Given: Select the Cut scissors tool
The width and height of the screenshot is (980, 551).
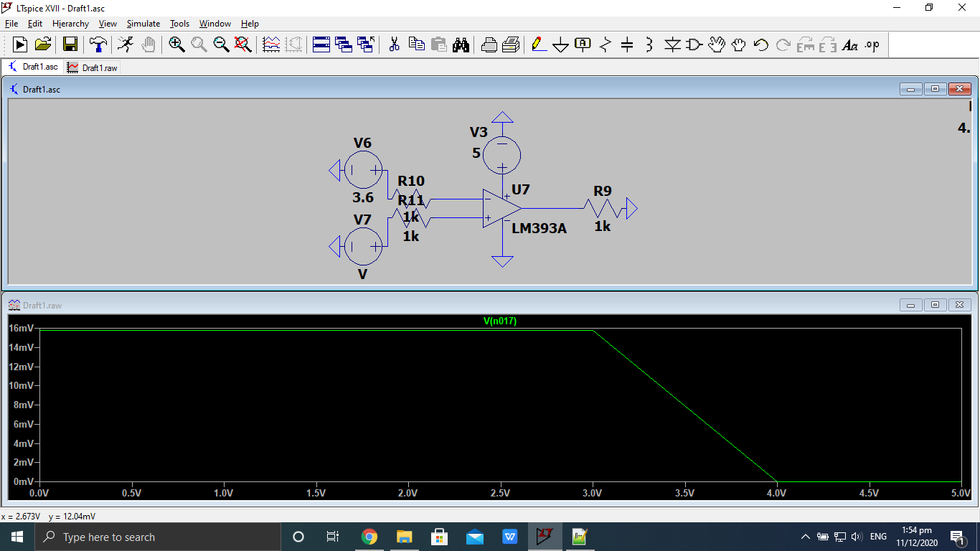Looking at the screenshot, I should [x=394, y=44].
